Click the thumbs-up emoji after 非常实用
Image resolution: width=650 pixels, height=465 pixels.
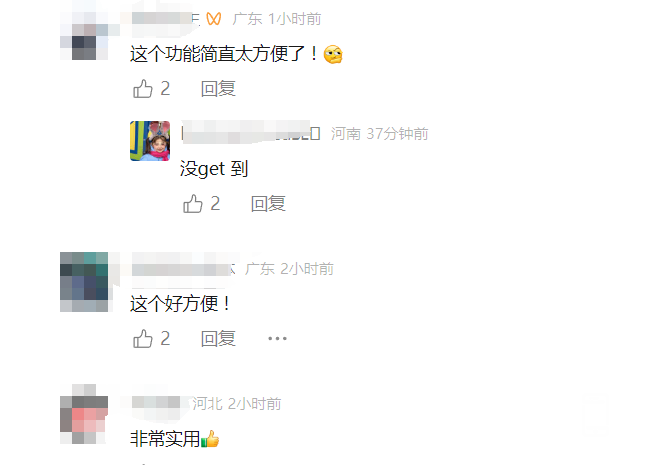pos(210,439)
